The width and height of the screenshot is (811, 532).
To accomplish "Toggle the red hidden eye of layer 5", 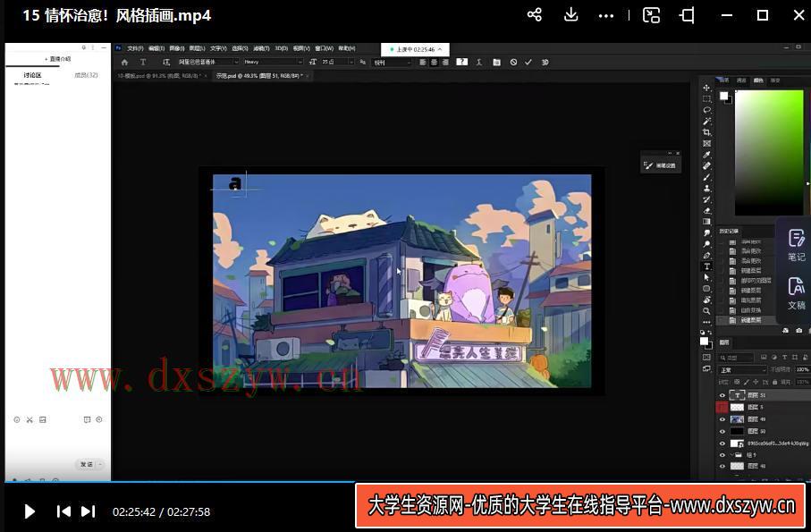I will (x=722, y=408).
